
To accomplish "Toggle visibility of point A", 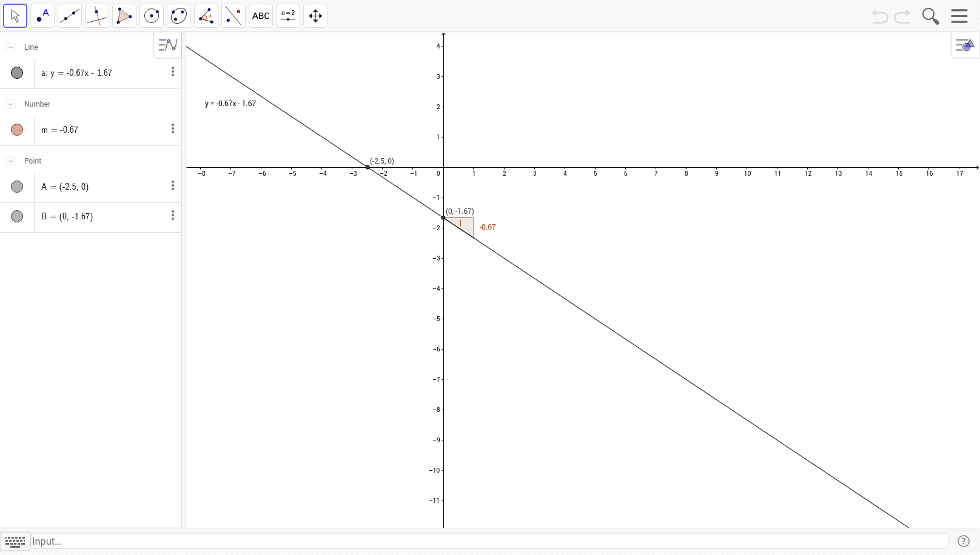I will [17, 187].
